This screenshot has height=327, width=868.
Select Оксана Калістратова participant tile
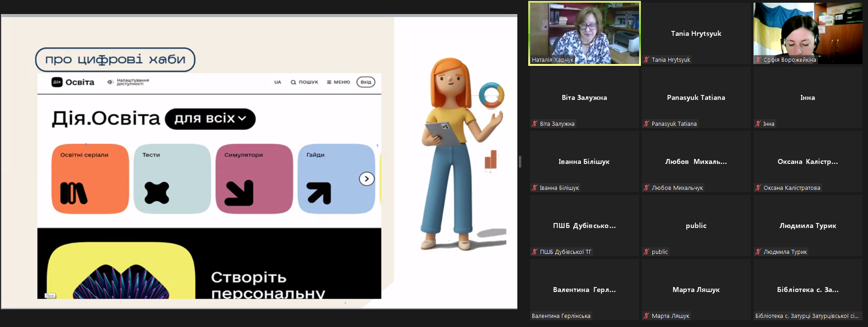tap(808, 162)
